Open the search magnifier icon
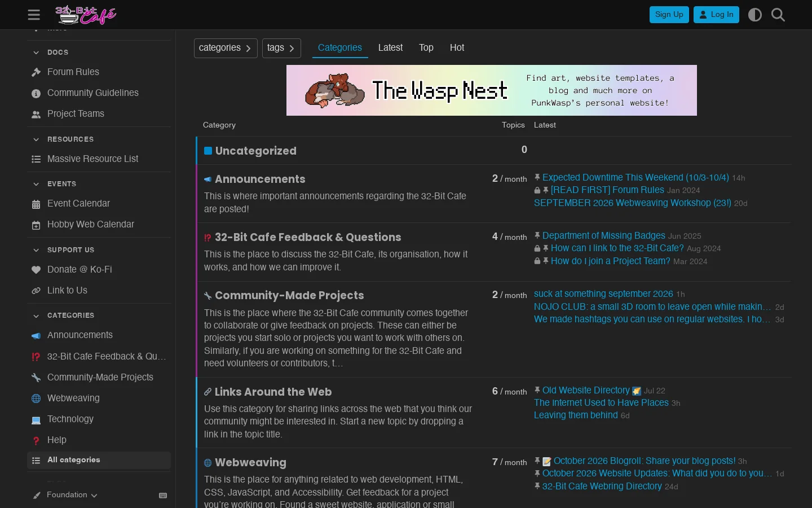Image resolution: width=812 pixels, height=508 pixels. point(778,15)
